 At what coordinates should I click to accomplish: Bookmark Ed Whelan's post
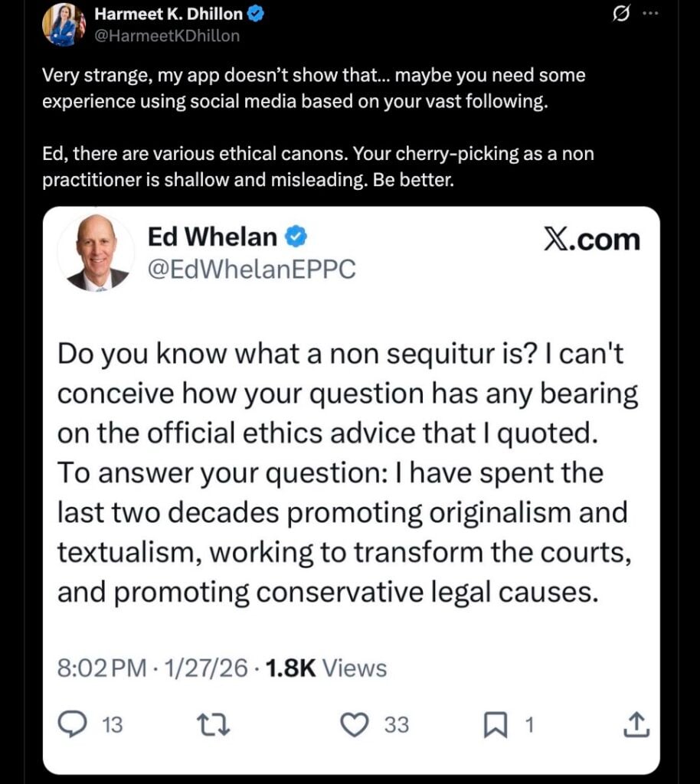click(495, 724)
